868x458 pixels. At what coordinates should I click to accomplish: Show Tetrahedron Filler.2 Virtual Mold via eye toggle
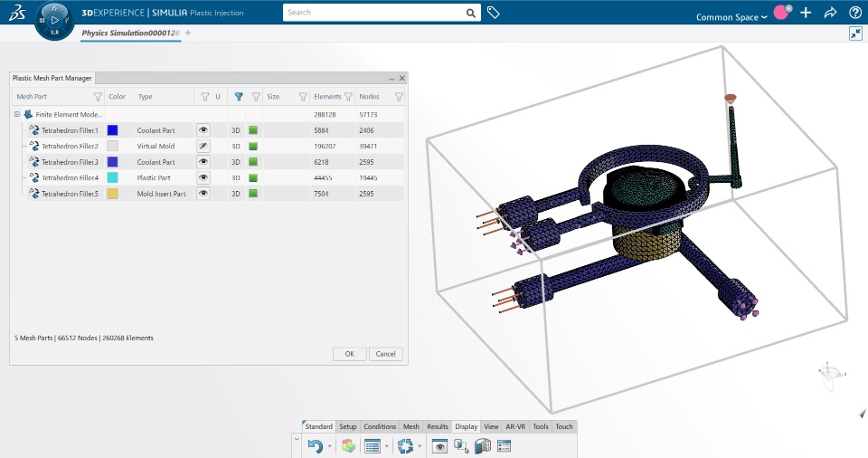(203, 146)
